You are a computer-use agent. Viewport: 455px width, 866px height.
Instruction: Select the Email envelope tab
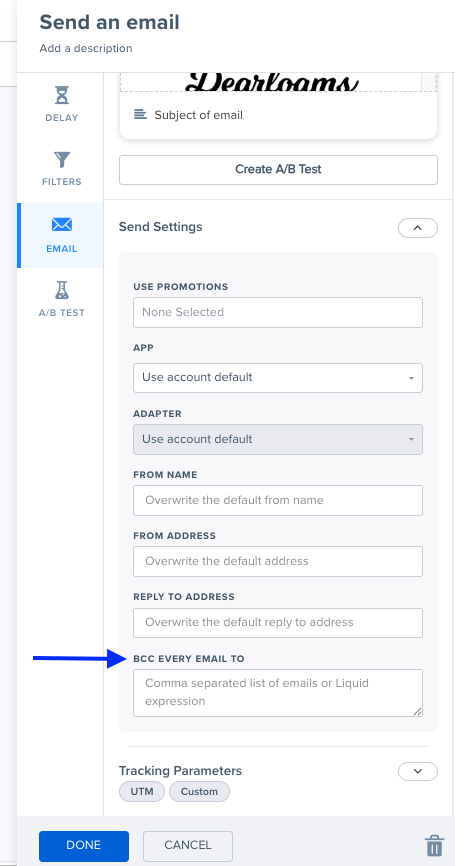point(61,235)
